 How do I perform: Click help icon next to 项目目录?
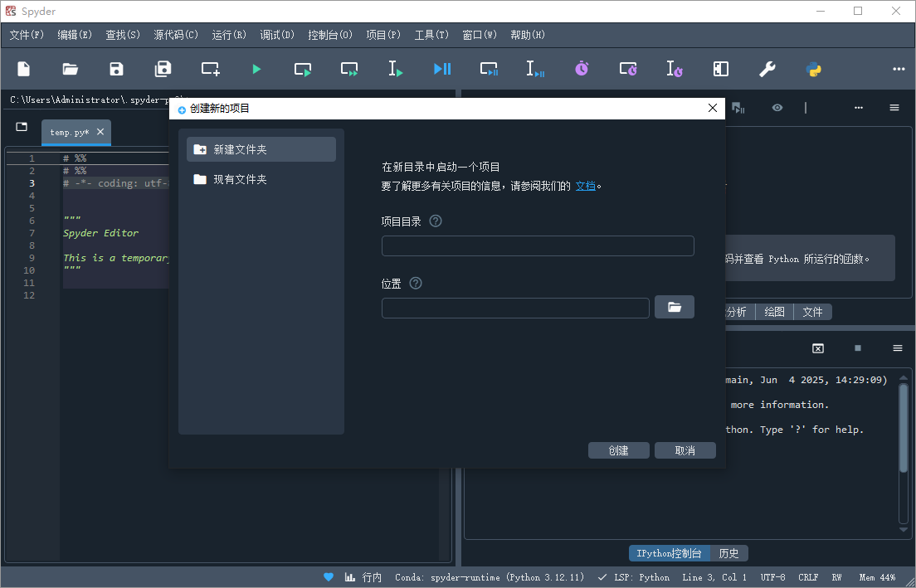pos(436,221)
